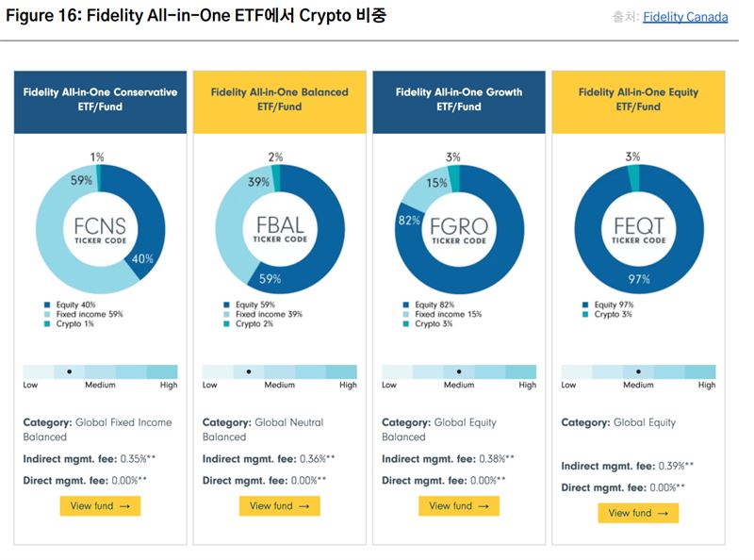
Task: Select the FBAL ticker code donut center
Action: click(279, 231)
